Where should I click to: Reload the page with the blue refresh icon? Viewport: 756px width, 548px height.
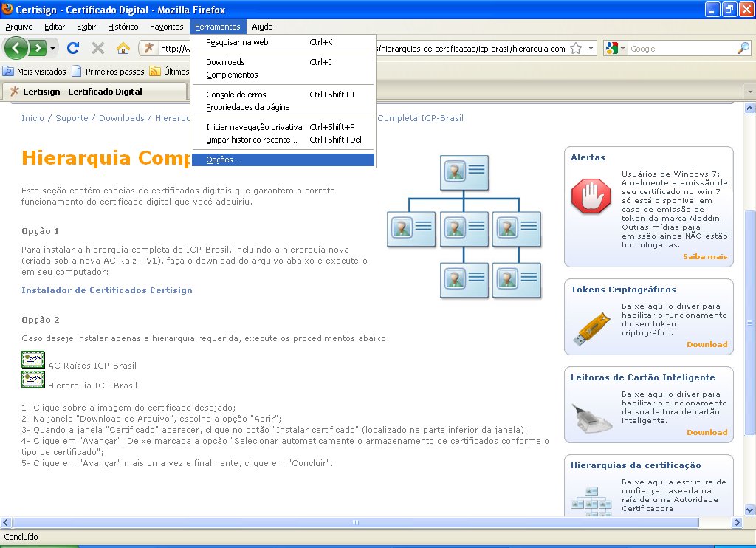(x=73, y=48)
